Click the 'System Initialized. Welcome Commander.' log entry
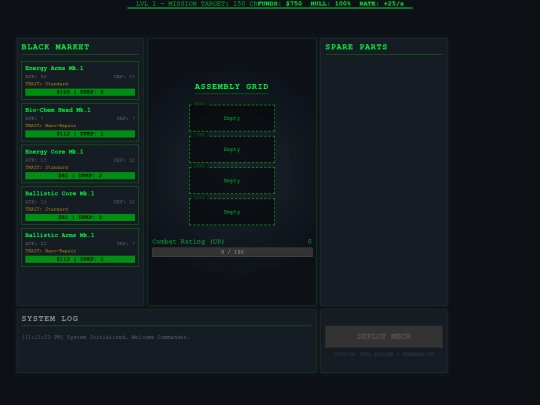Screen dimensions: 540x405 point(106,337)
